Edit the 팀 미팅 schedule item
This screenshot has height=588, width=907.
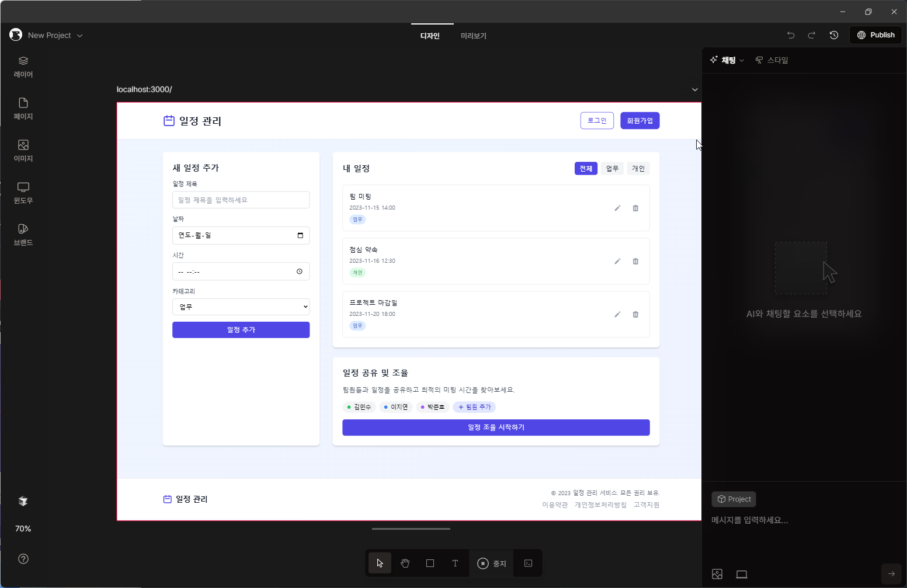tap(617, 208)
